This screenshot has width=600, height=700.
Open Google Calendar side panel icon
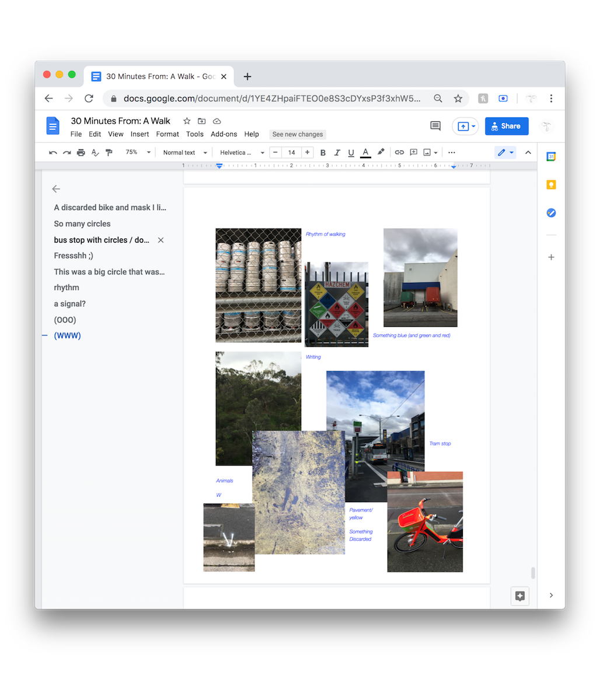551,156
